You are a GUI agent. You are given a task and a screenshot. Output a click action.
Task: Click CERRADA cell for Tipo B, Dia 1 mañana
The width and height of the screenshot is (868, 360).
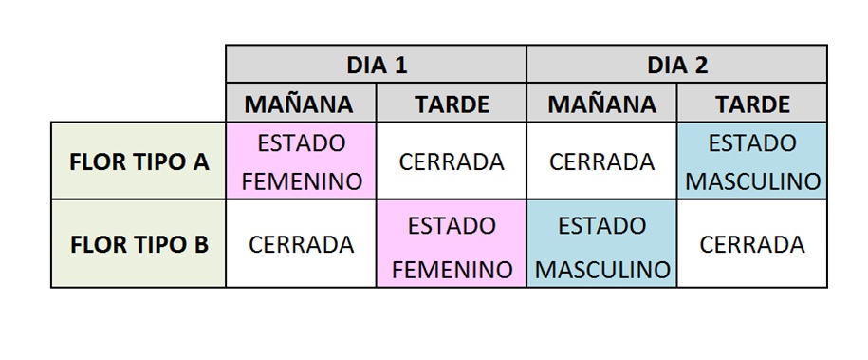click(x=301, y=244)
